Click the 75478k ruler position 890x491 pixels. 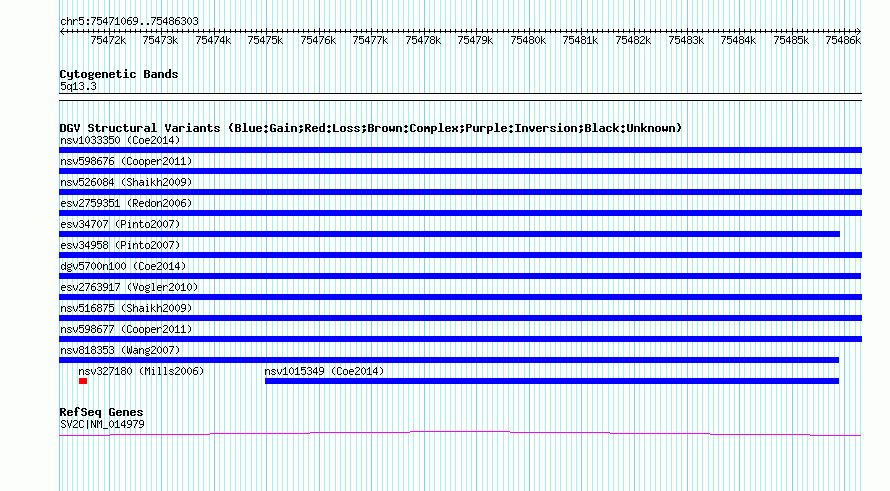coord(423,40)
